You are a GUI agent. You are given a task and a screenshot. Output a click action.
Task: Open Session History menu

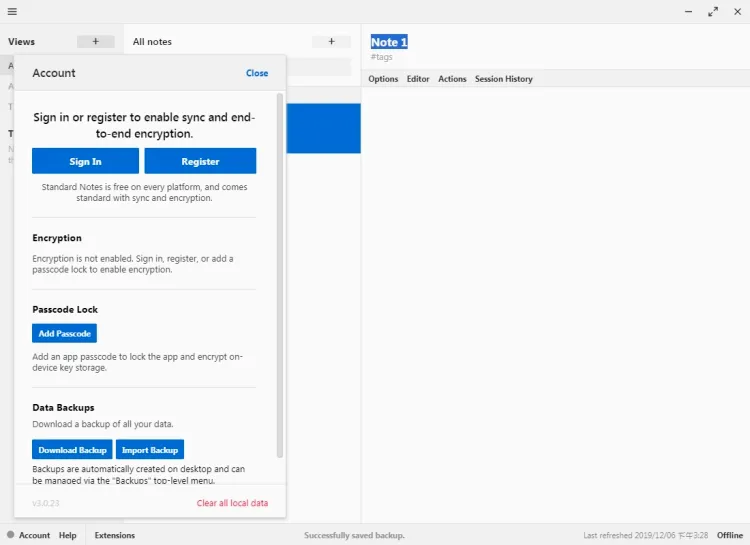tap(504, 79)
